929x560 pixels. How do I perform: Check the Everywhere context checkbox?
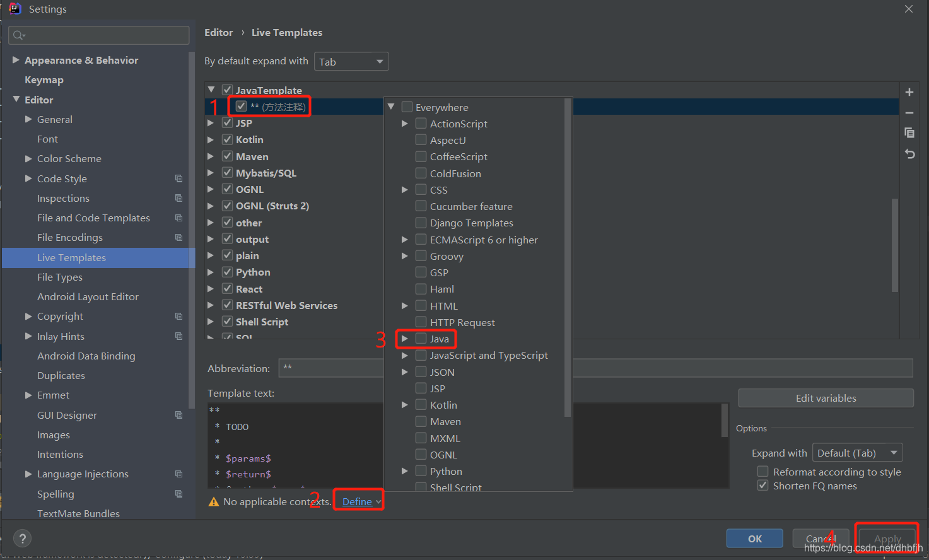(407, 107)
